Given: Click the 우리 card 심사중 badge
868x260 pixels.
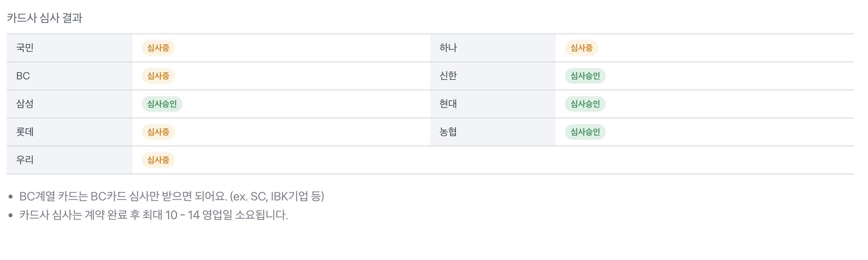Looking at the screenshot, I should (x=158, y=160).
